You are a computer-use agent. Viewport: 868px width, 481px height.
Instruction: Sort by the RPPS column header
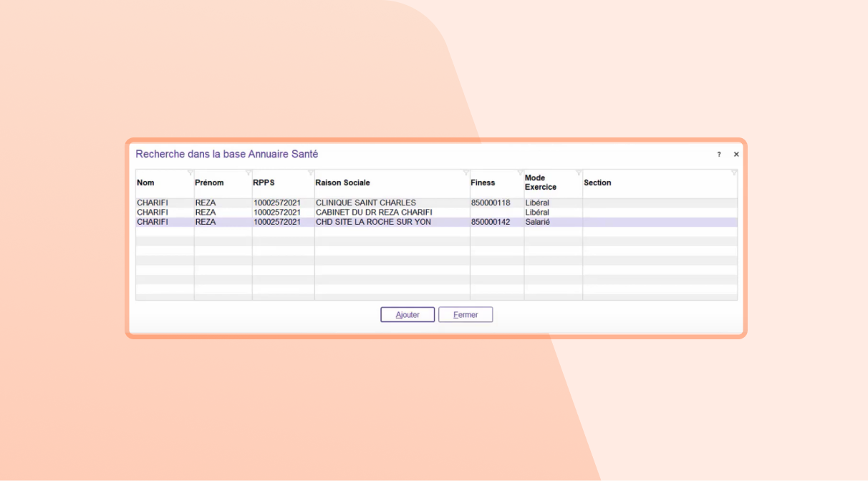(x=264, y=183)
